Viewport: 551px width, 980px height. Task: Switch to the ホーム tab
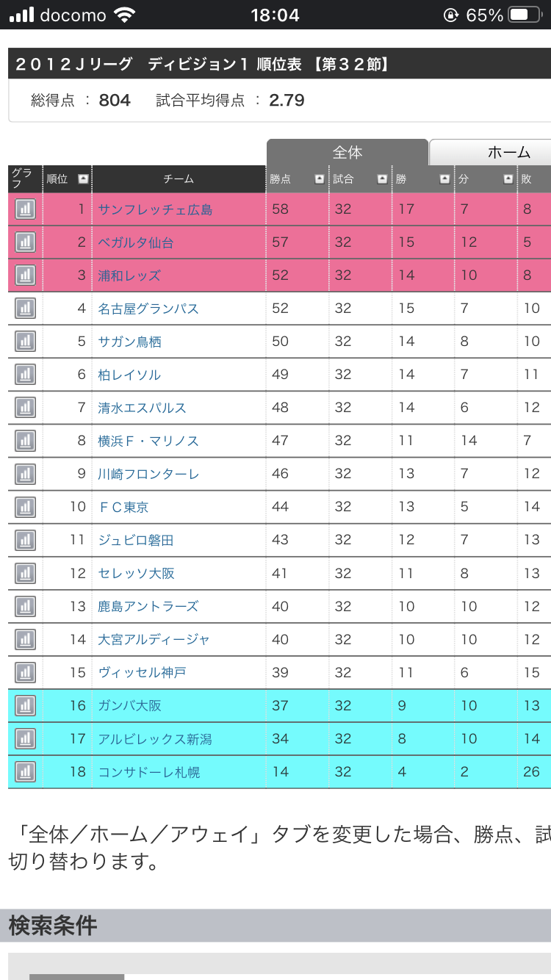coord(508,152)
